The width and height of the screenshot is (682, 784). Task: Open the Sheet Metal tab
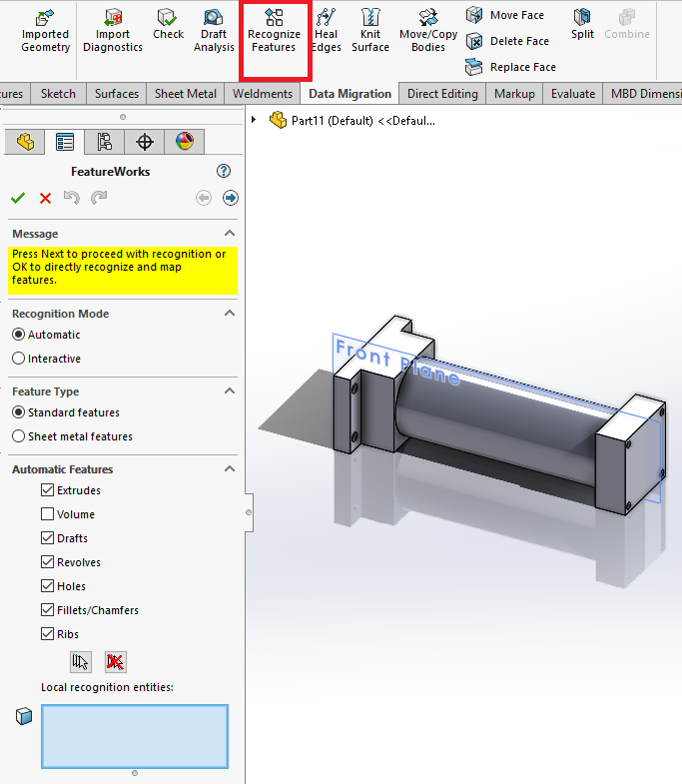tap(186, 94)
